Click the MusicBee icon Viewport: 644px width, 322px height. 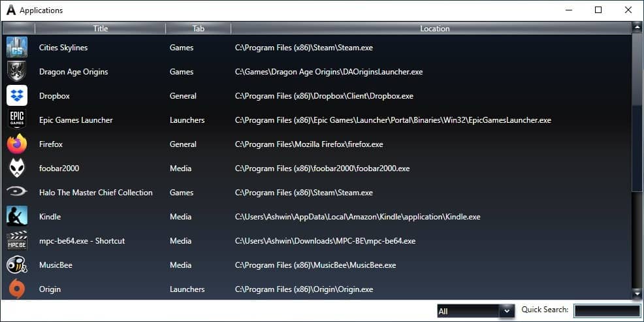point(17,265)
